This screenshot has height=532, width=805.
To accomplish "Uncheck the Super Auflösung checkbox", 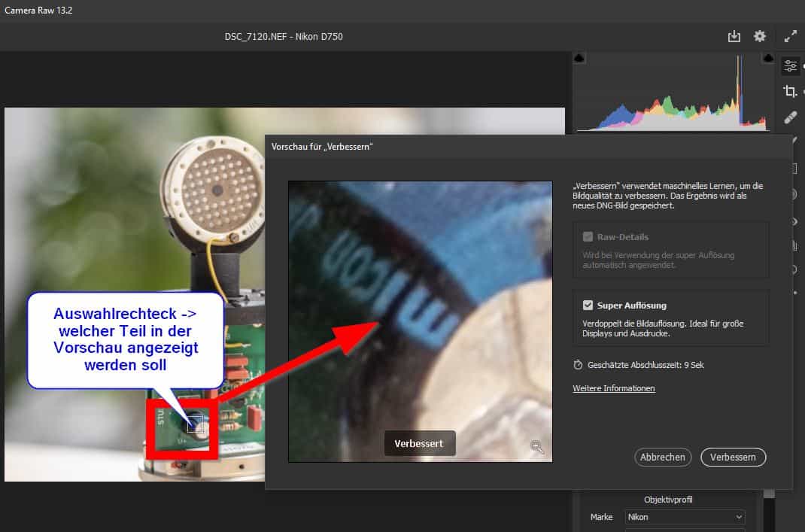I will pos(588,306).
